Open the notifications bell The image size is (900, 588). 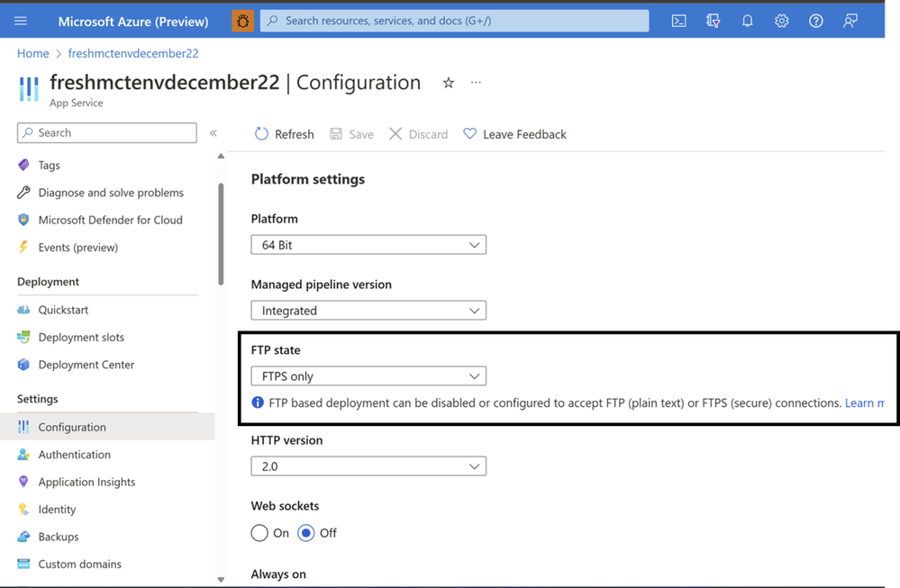(x=748, y=22)
